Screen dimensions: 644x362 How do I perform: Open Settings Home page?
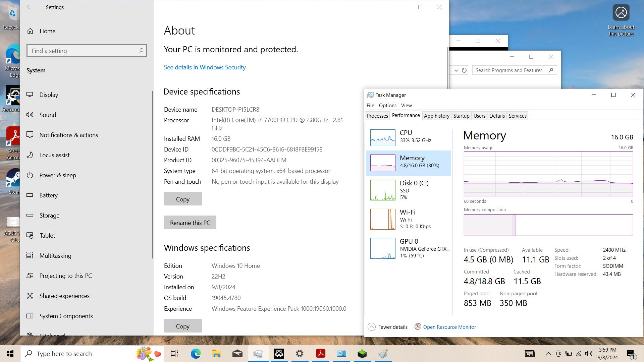[x=87, y=31]
